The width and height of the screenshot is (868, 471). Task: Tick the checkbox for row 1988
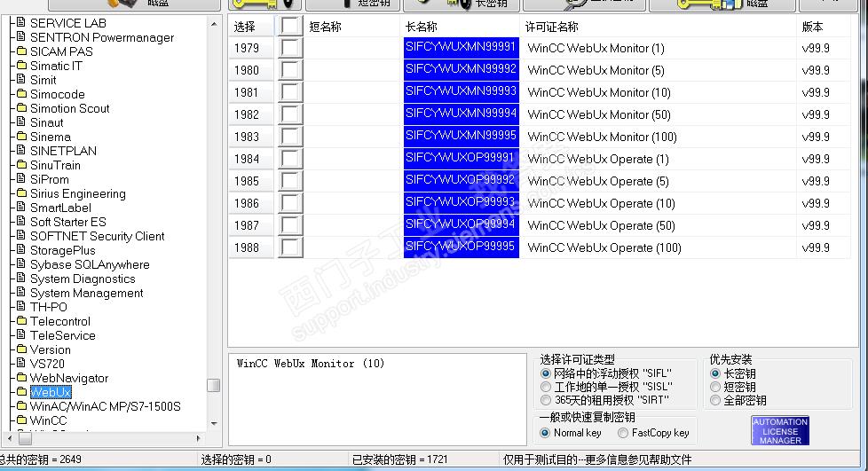click(290, 247)
